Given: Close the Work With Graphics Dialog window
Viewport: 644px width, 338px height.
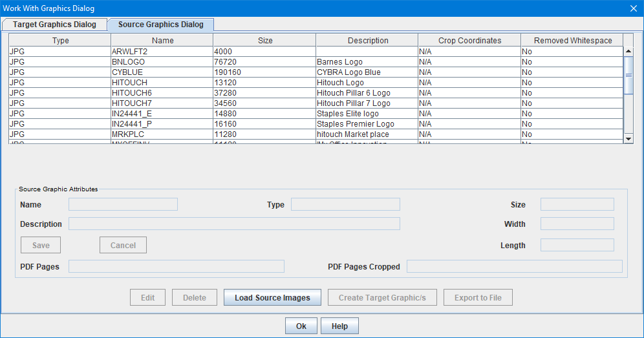Looking at the screenshot, I should [633, 8].
